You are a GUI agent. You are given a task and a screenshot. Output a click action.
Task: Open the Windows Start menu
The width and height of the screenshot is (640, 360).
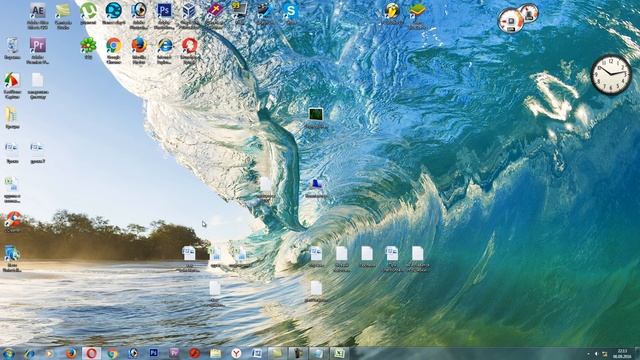pos(8,353)
